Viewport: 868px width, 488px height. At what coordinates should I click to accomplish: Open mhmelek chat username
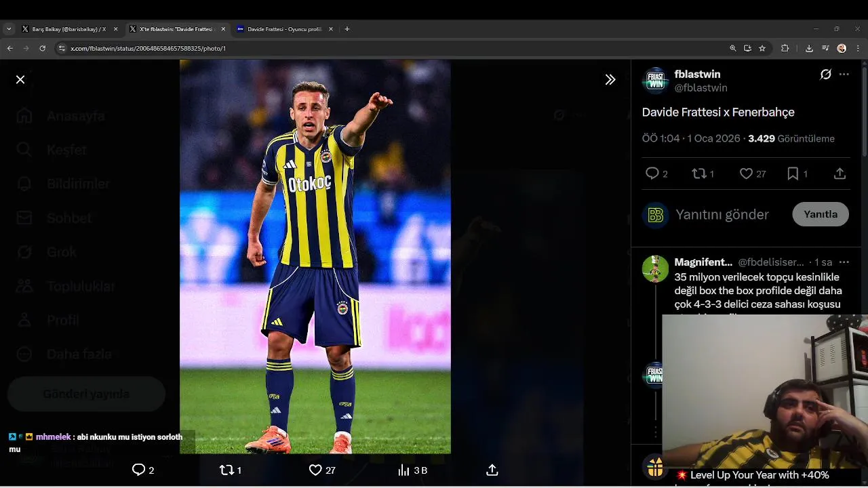[x=53, y=437]
